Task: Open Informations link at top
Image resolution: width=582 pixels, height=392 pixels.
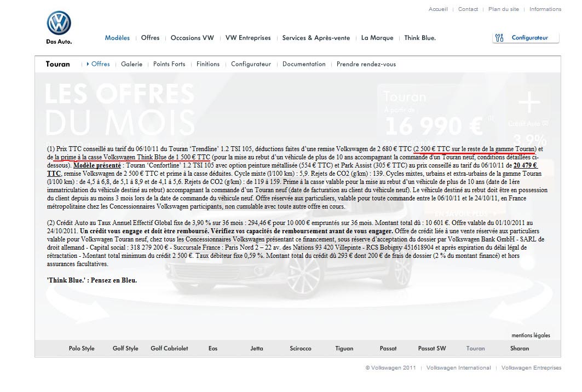Action: [545, 9]
